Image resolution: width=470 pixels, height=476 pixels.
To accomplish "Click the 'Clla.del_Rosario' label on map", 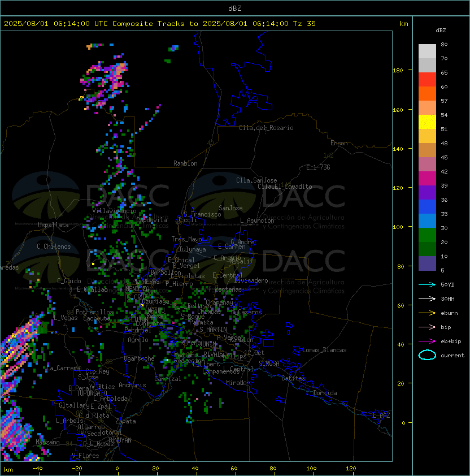I will (x=266, y=128).
